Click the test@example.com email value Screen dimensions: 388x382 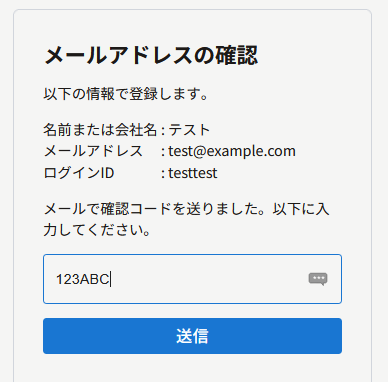click(x=232, y=151)
